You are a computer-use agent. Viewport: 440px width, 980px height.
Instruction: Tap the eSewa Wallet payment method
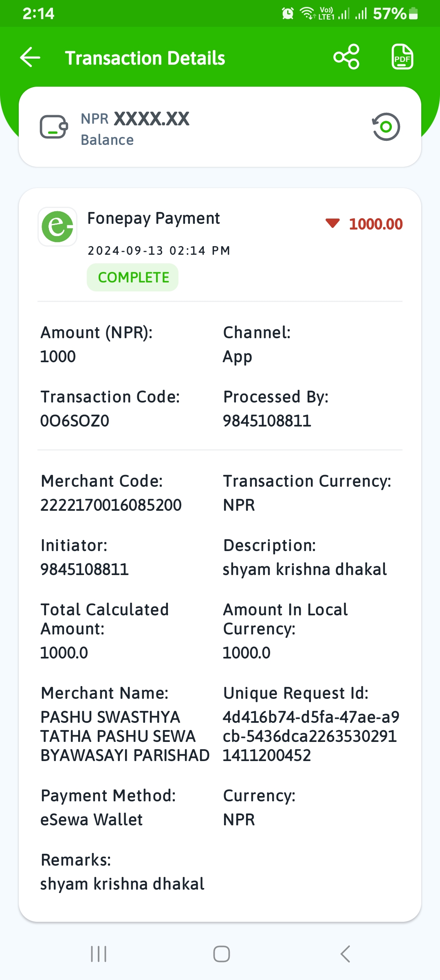tap(92, 820)
